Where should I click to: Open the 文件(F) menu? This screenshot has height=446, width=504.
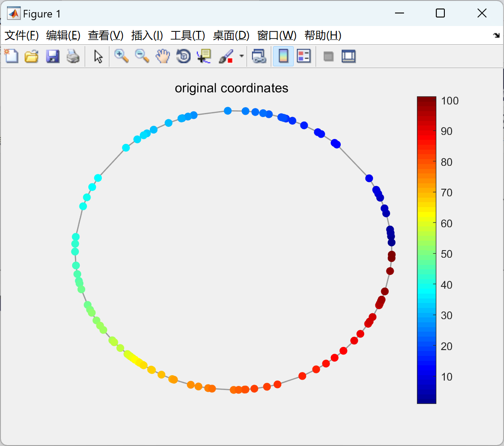pyautogui.click(x=22, y=35)
